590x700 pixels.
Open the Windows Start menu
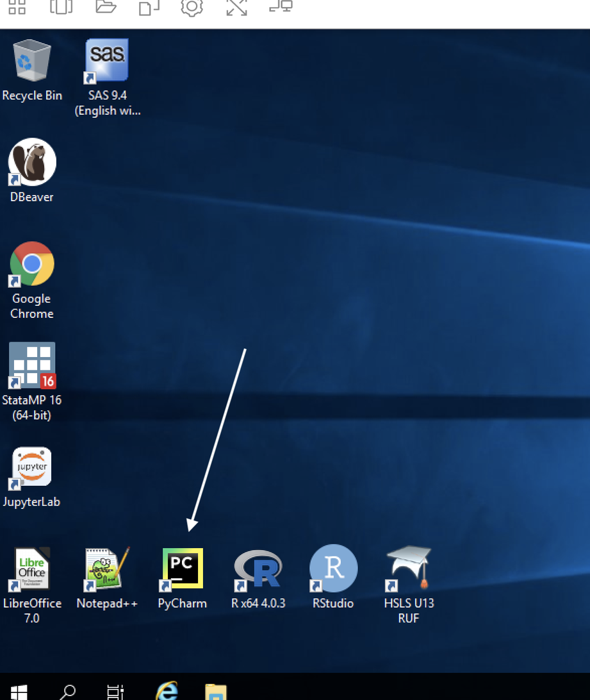(19, 691)
